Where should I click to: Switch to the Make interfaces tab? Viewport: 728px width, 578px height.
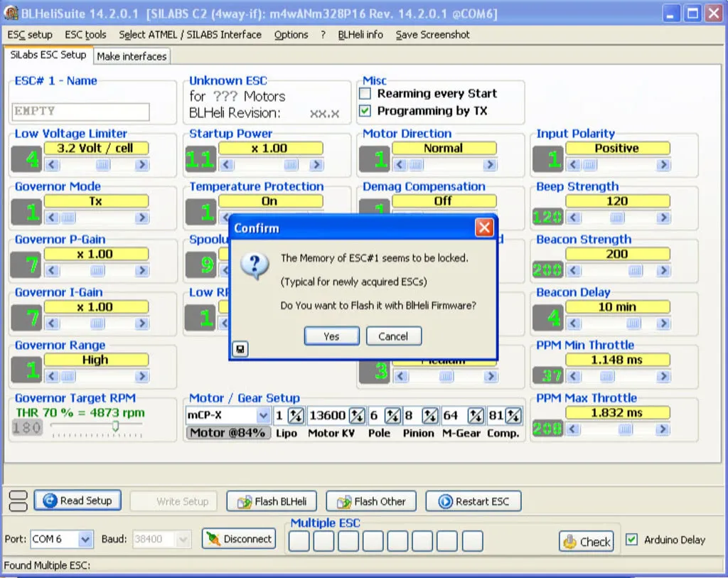pos(132,56)
